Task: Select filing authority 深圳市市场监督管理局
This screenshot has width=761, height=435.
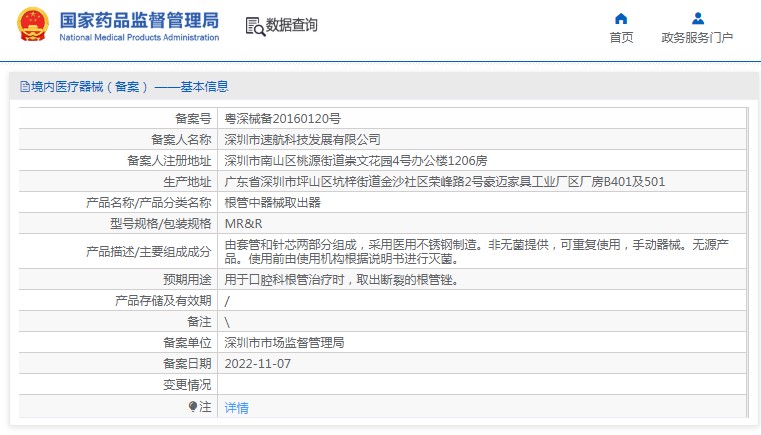Action: tap(284, 343)
